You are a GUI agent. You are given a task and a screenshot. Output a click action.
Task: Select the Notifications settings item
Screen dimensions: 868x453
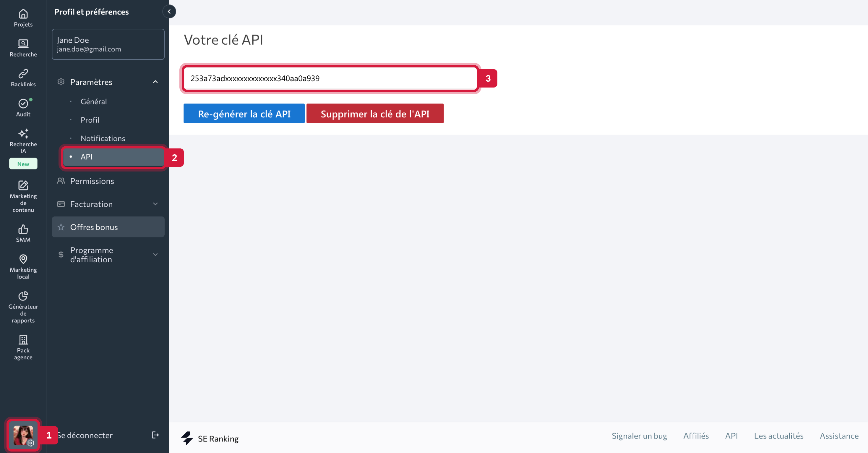click(103, 138)
